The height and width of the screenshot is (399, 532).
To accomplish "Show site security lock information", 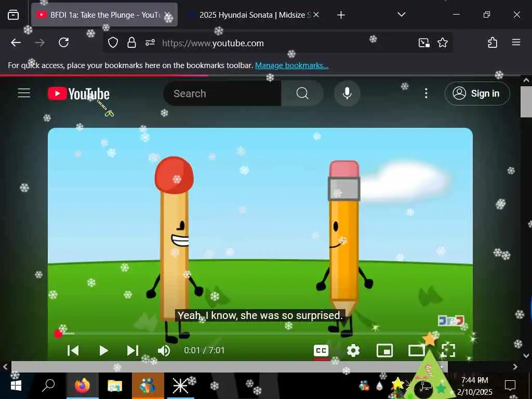I will (131, 43).
